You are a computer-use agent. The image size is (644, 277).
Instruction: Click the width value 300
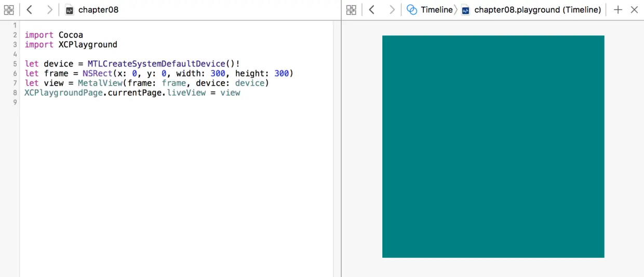tap(218, 73)
